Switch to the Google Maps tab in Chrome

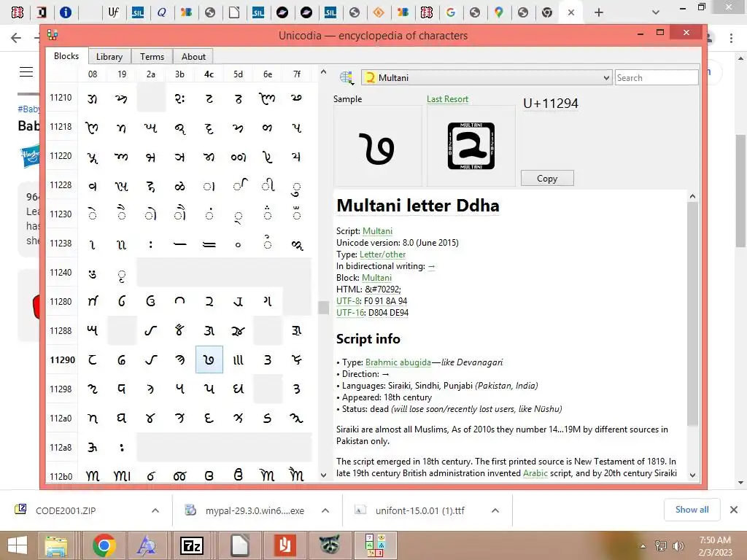pyautogui.click(x=499, y=12)
